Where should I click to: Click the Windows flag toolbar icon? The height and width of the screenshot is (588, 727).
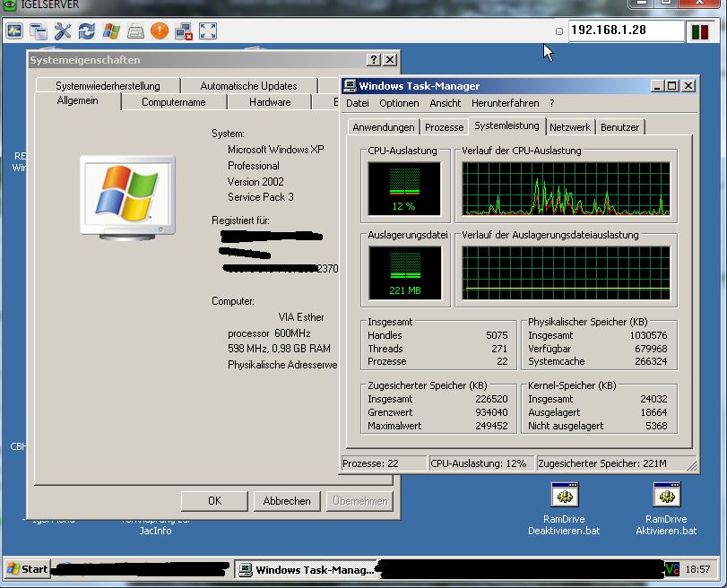coord(111,31)
